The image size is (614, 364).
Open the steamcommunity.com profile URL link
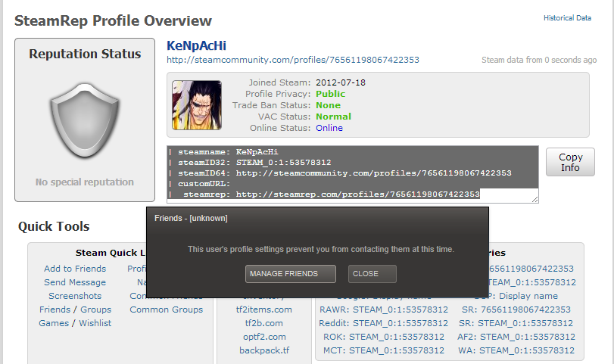(x=292, y=60)
